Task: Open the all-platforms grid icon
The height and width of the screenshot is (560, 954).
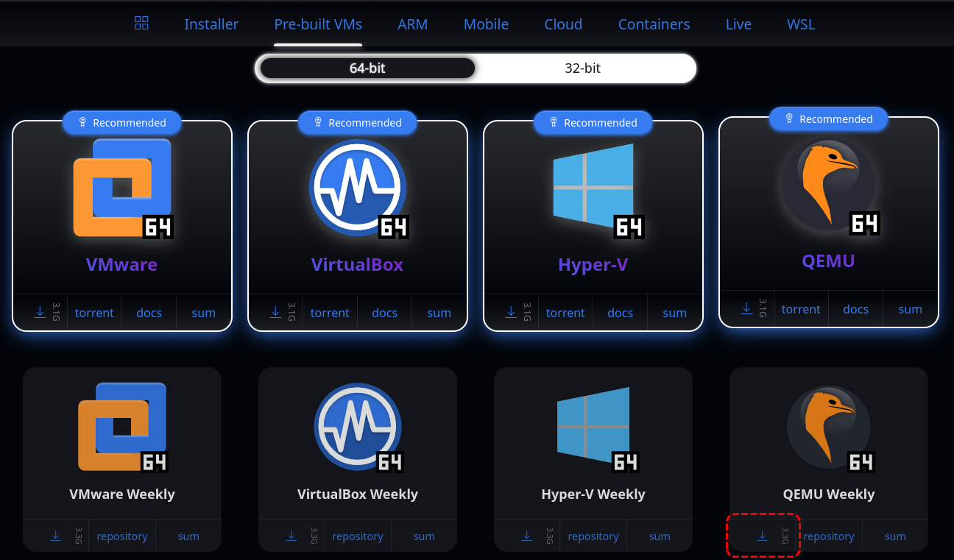Action: coord(142,23)
